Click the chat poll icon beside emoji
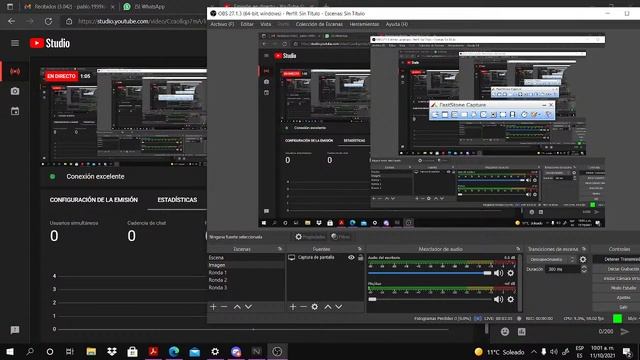640x360 pixels. tap(522, 332)
